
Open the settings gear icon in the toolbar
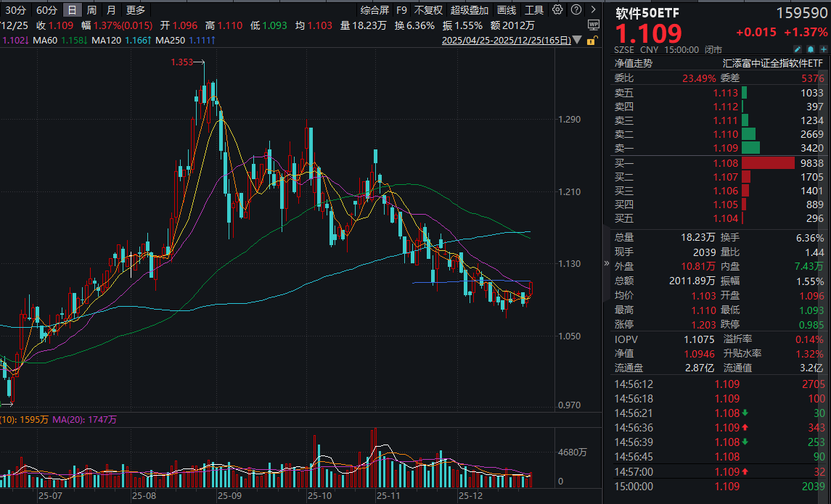click(x=557, y=9)
